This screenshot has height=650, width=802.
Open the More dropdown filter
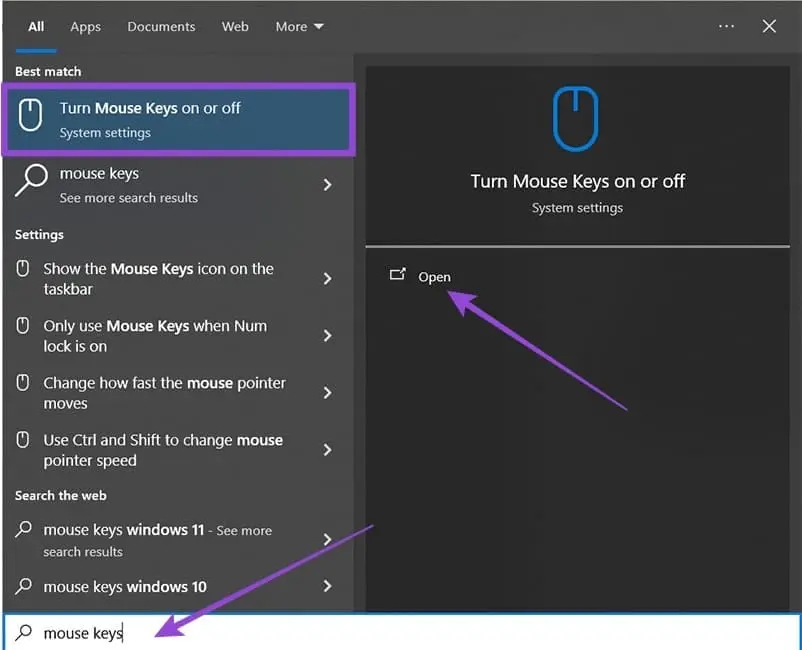[x=299, y=27]
